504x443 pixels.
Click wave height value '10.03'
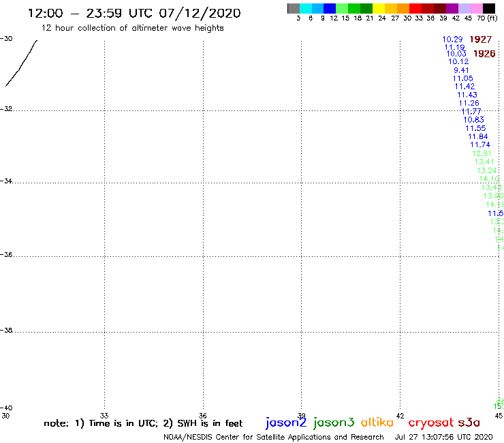456,54
